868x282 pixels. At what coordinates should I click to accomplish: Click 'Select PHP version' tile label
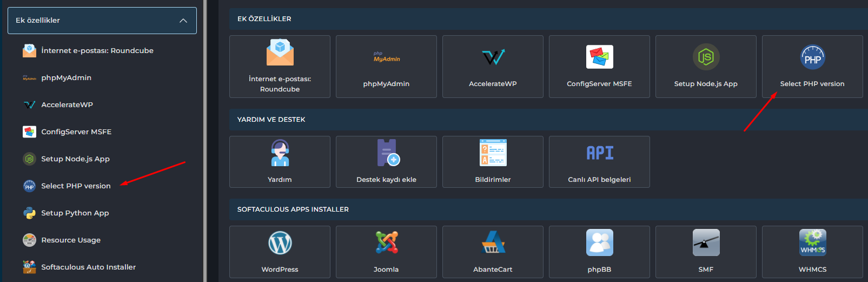pyautogui.click(x=812, y=84)
